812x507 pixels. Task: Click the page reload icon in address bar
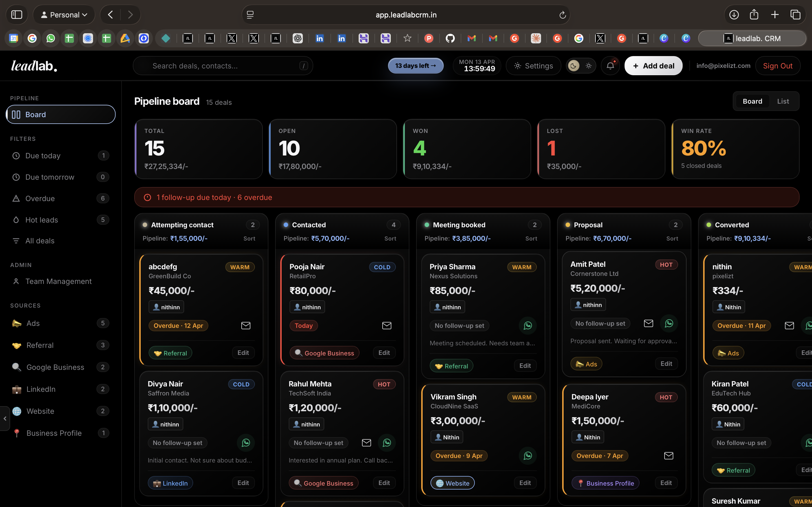562,15
